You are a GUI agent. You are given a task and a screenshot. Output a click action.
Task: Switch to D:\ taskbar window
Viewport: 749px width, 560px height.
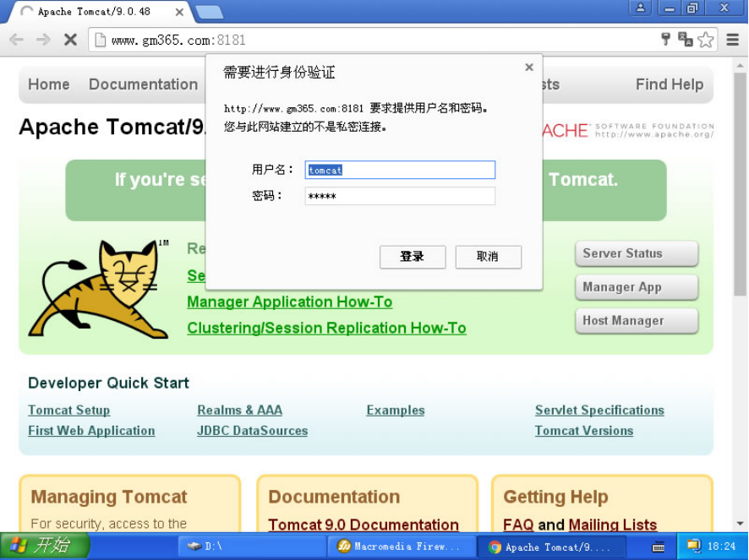click(x=252, y=546)
